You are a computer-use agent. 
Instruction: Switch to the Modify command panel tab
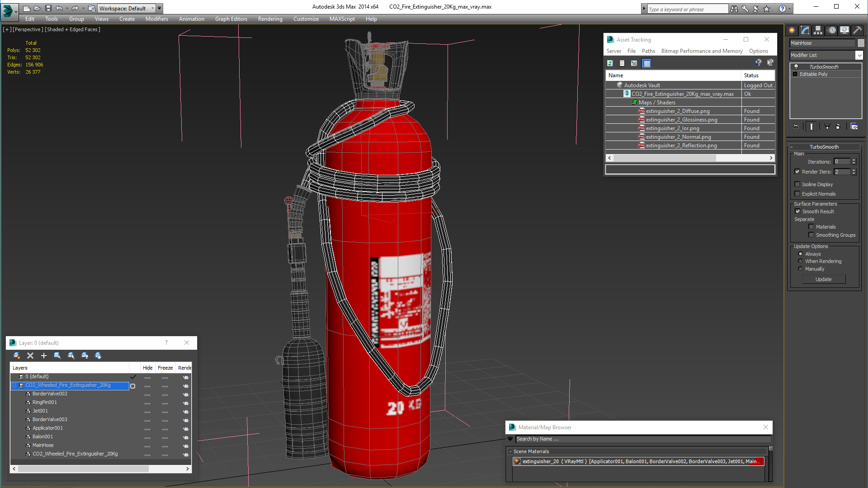pos(805,30)
